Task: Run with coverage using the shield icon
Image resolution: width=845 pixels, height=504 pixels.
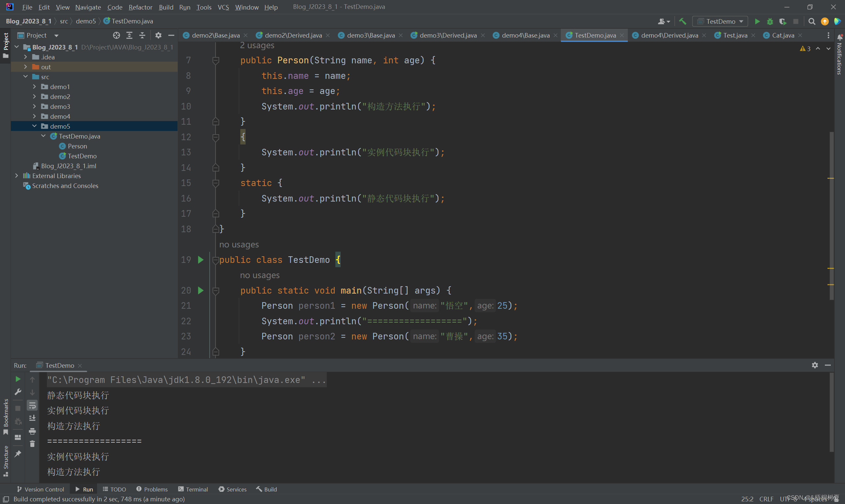Action: tap(783, 21)
